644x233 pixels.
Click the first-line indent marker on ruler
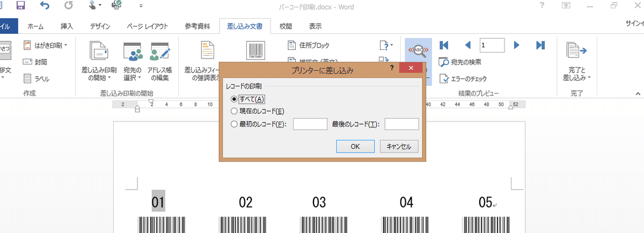(151, 101)
